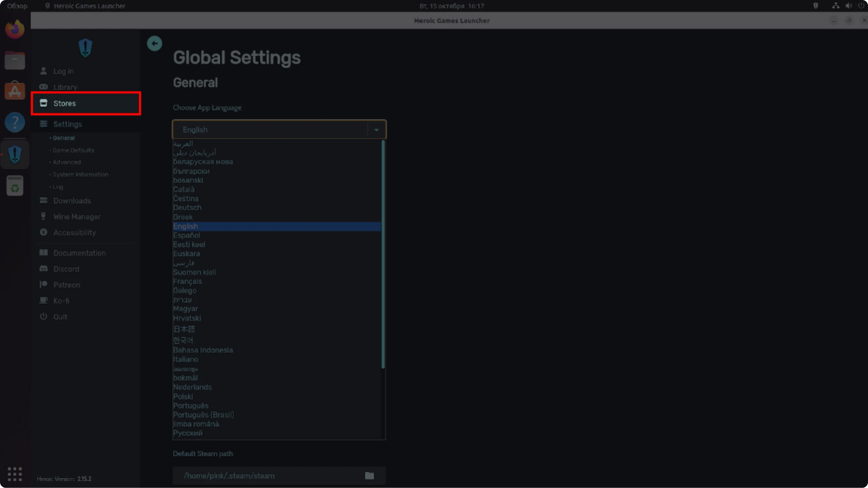The height and width of the screenshot is (488, 868).
Task: Open the Wine Manager section
Action: tap(77, 217)
